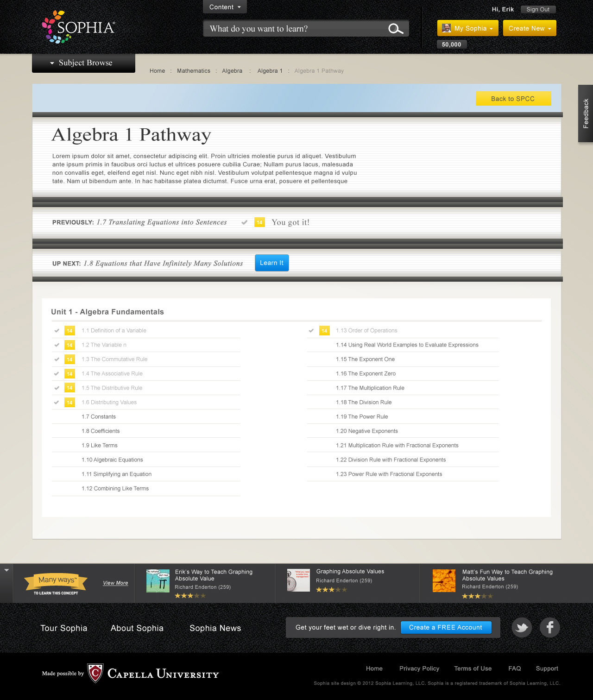Viewport: 593px width, 700px height.
Task: Open lesson 1.20 Negative Exponents
Action: (x=367, y=431)
